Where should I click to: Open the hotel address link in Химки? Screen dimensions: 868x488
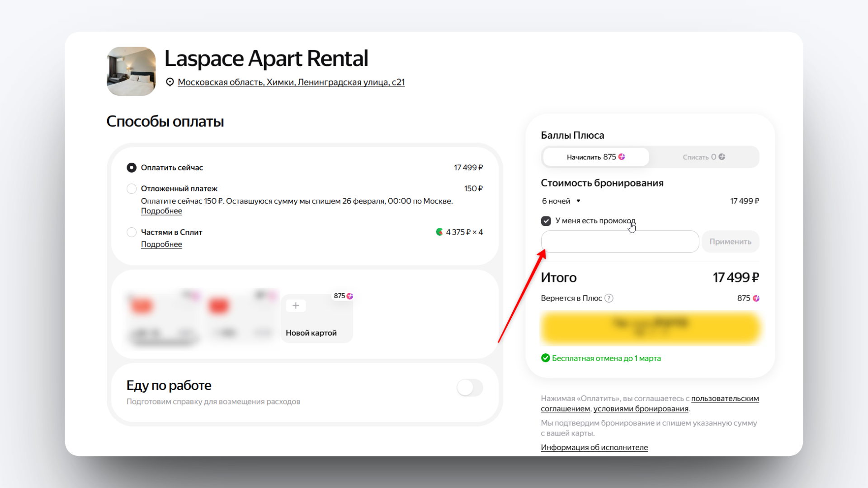point(291,82)
